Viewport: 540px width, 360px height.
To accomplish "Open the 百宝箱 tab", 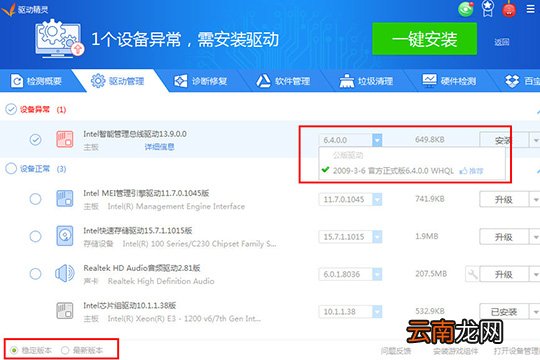I will [x=522, y=81].
